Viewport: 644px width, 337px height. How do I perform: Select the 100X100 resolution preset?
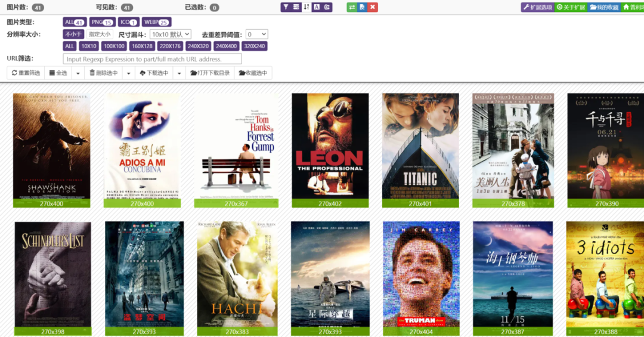click(114, 46)
